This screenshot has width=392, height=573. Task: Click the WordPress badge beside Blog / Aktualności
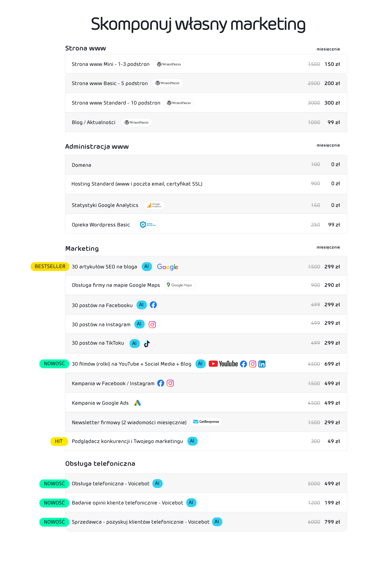(136, 123)
